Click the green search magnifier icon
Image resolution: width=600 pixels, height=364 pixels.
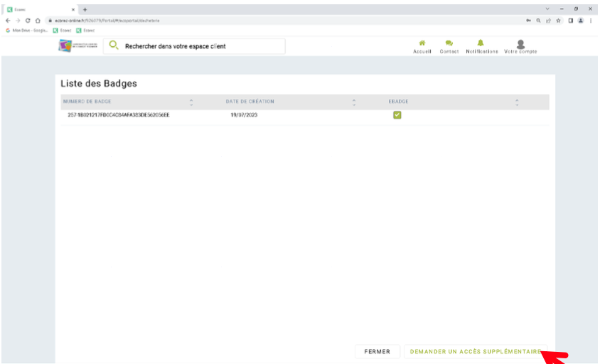click(x=113, y=46)
